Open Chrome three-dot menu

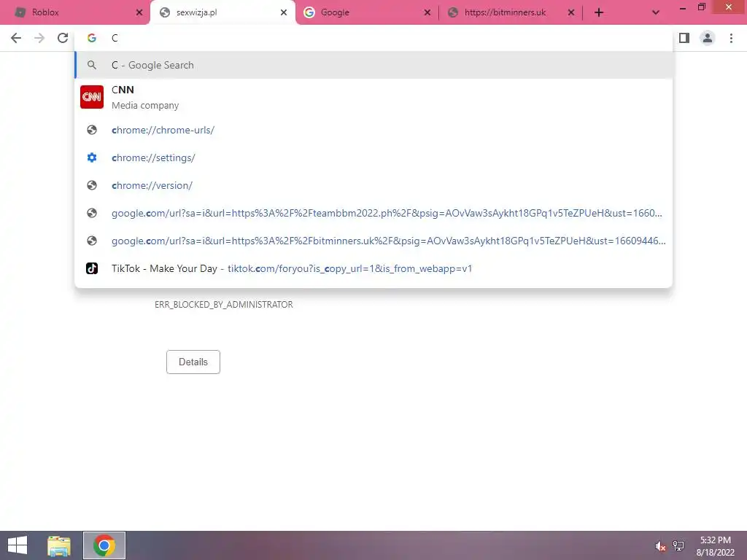click(x=731, y=38)
